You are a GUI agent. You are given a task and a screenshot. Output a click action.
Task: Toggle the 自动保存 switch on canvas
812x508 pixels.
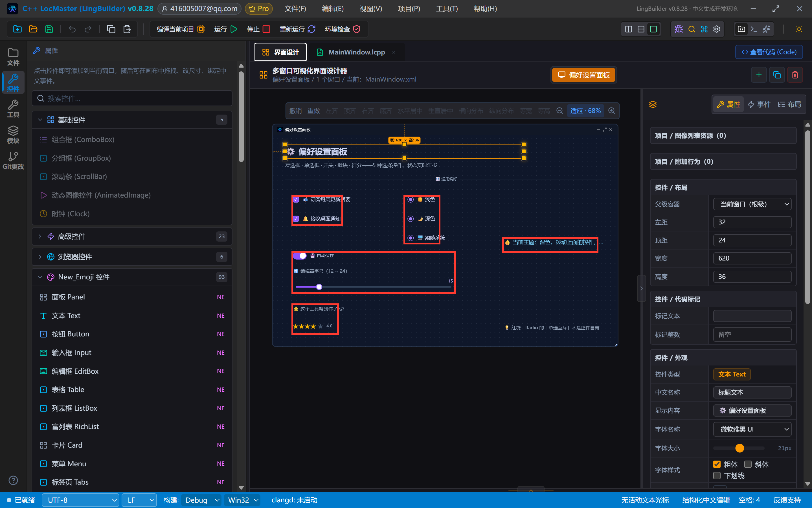tap(300, 256)
